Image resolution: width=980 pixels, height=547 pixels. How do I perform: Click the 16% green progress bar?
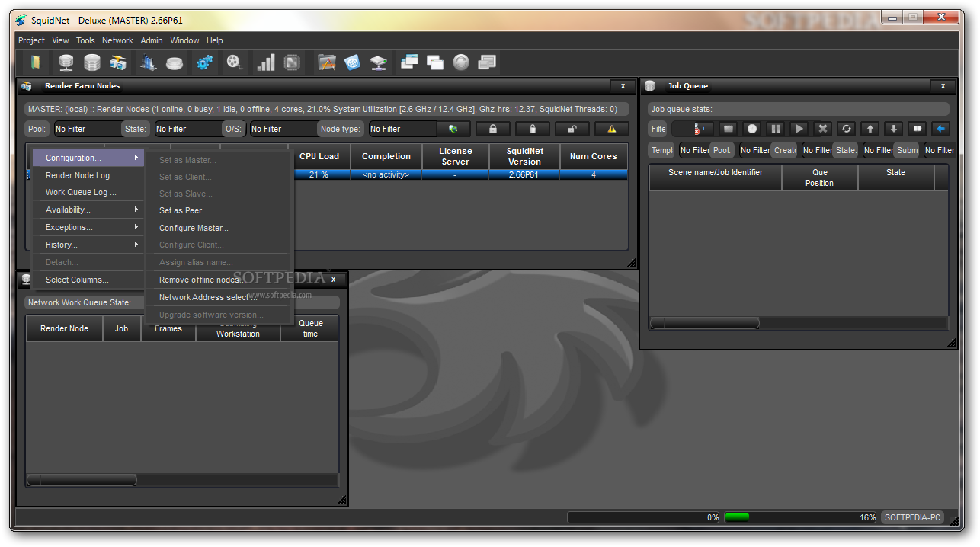(x=800, y=517)
